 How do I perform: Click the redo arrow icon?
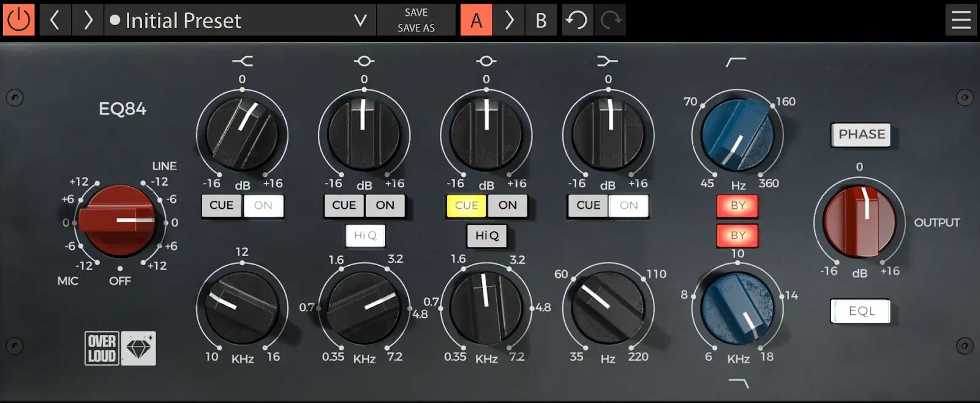pos(610,20)
